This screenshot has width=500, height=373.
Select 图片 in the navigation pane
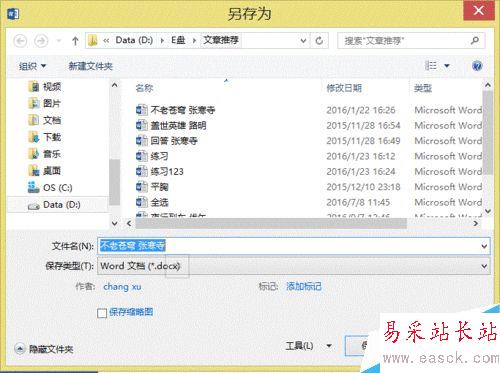[45, 103]
